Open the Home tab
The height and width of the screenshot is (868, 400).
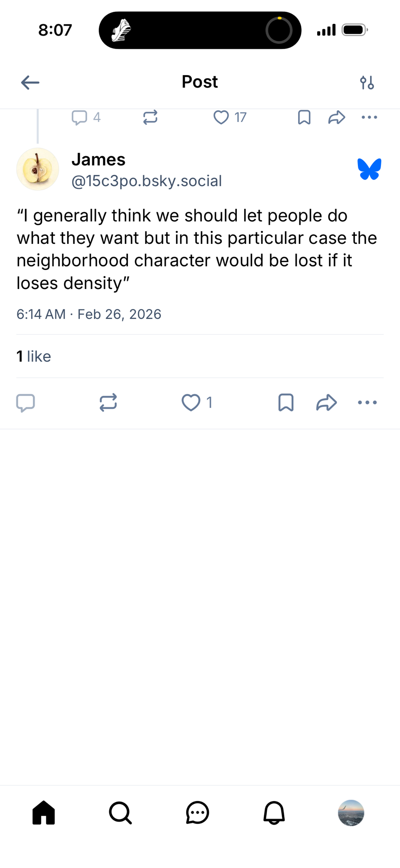(44, 812)
